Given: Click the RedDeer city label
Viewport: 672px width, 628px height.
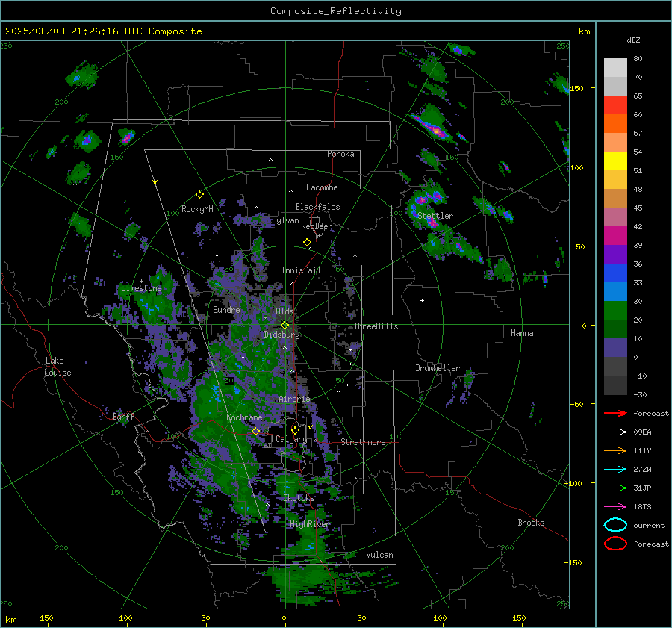Looking at the screenshot, I should pos(317,226).
